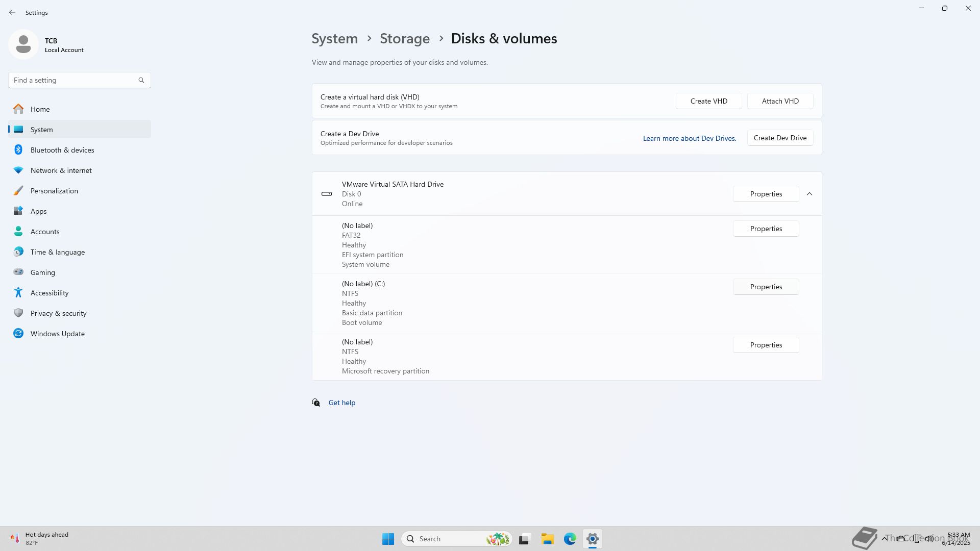Screen dimensions: 980x551
Task: Focus the Find a setting search box
Action: [x=74, y=80]
